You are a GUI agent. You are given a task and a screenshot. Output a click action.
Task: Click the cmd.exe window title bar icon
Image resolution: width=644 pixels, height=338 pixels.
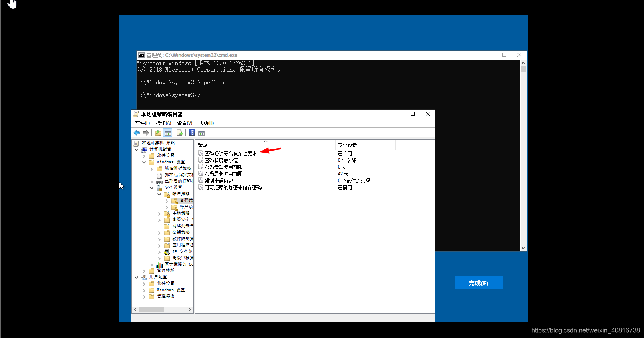pos(141,55)
